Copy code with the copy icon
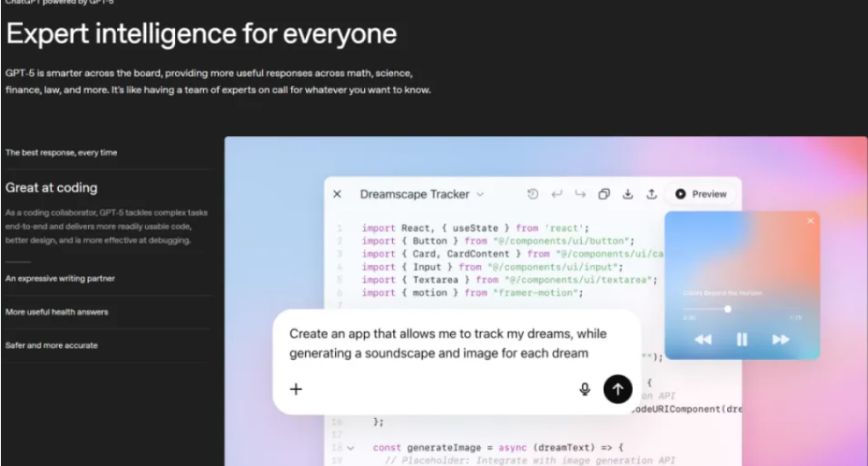Image resolution: width=868 pixels, height=466 pixels. [604, 194]
